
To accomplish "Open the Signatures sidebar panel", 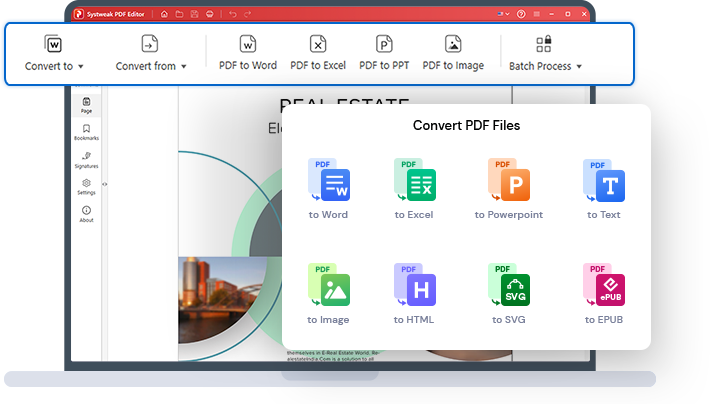I will [86, 160].
